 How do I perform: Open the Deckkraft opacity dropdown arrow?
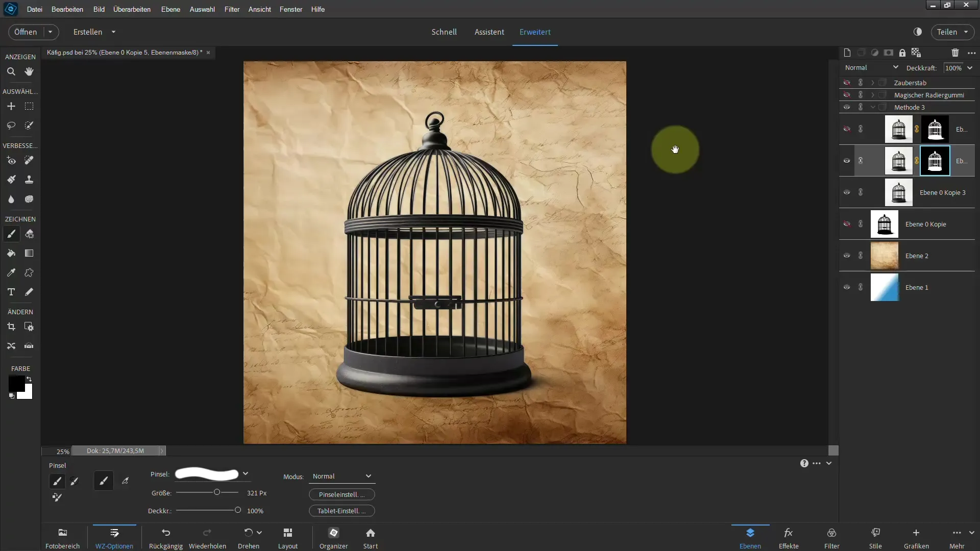[970, 68]
